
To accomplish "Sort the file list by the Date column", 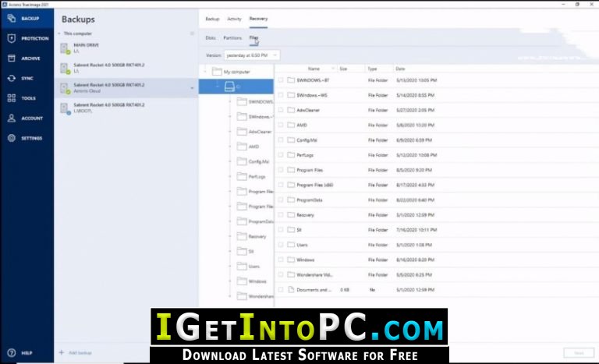I will (x=400, y=69).
